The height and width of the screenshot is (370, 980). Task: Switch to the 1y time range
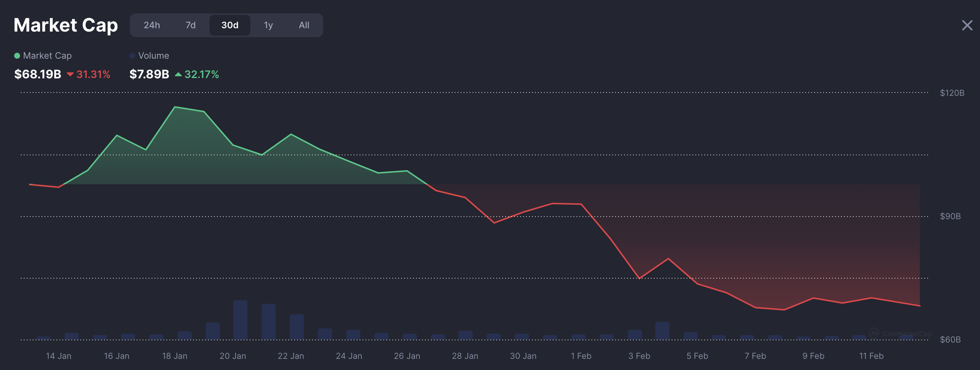[268, 25]
